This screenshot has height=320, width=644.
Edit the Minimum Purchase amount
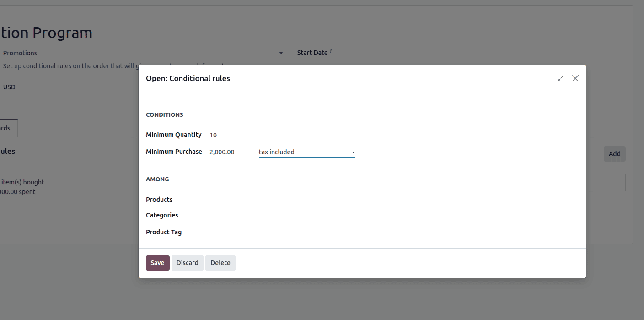pyautogui.click(x=222, y=152)
